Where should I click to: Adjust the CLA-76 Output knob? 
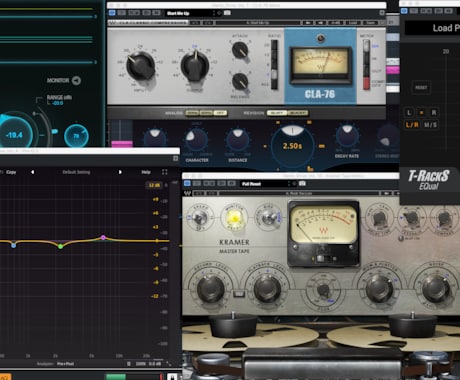coord(195,65)
